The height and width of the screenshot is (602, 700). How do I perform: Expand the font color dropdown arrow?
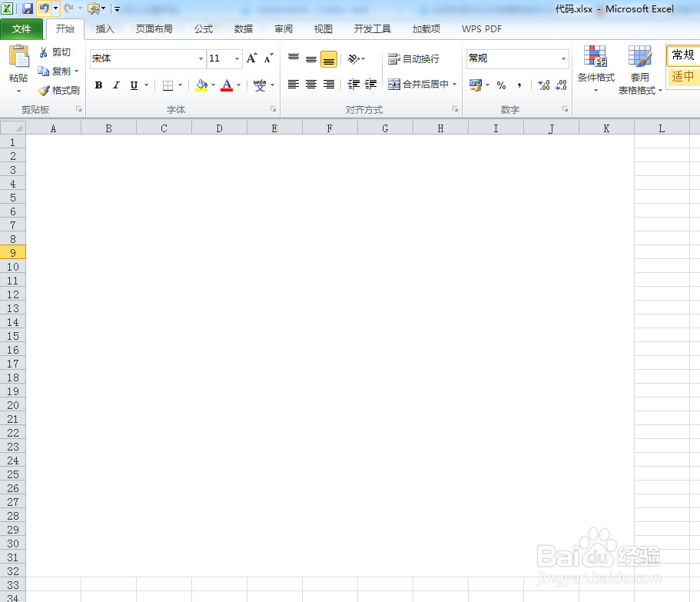239,85
